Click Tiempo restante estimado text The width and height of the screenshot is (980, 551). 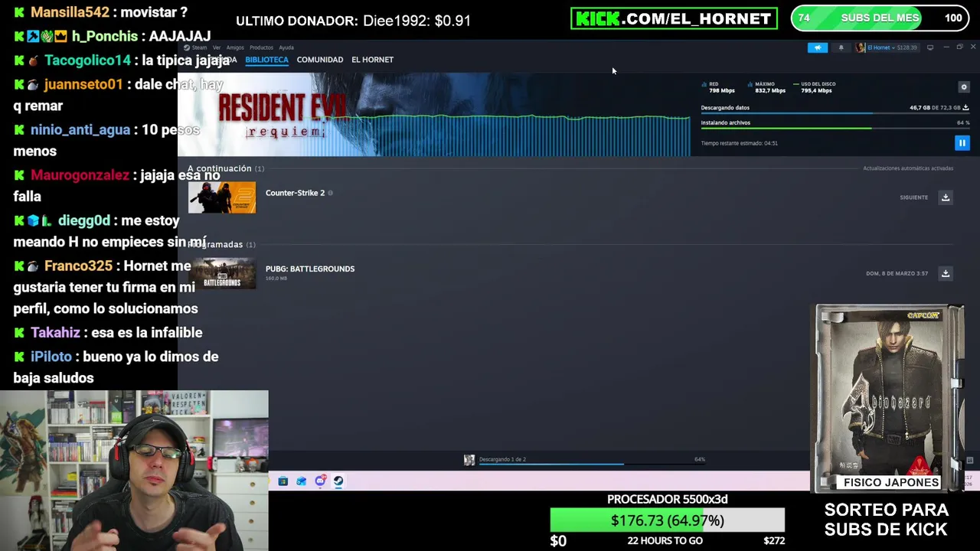pyautogui.click(x=739, y=143)
